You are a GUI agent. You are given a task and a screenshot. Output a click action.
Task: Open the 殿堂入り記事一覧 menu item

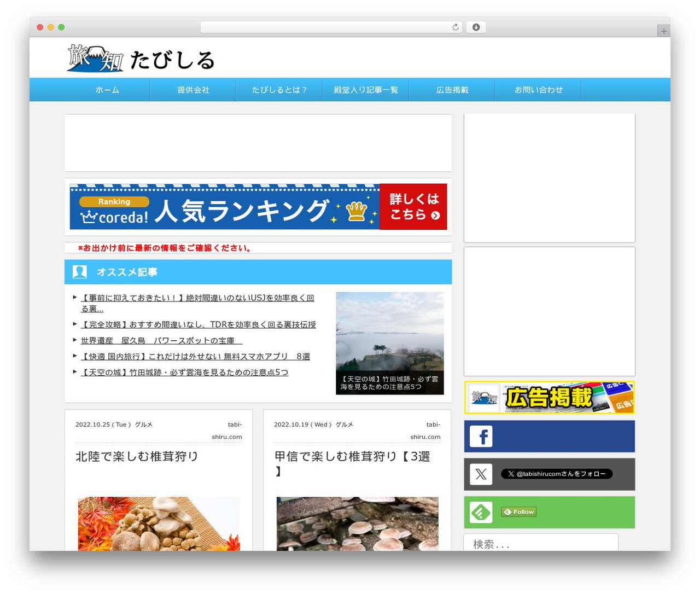[x=366, y=90]
